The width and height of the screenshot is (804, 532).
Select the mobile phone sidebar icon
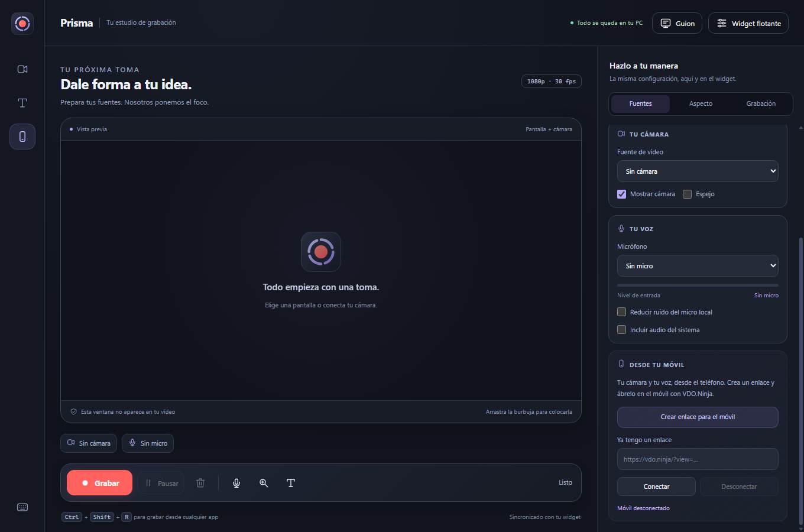[22, 137]
